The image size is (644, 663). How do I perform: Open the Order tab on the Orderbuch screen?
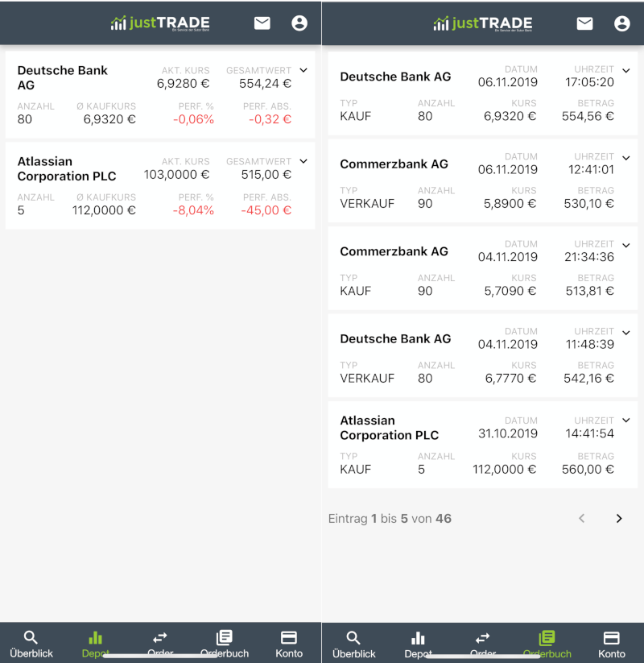point(482,644)
